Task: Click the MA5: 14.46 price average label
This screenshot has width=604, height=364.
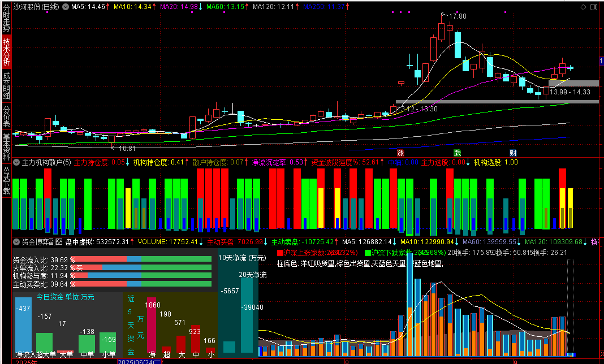Action: [x=89, y=7]
